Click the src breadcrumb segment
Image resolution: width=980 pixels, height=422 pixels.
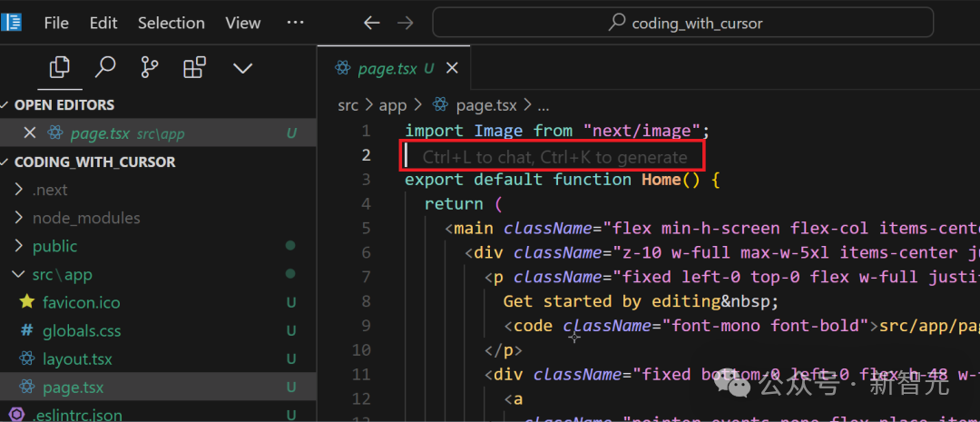[348, 105]
